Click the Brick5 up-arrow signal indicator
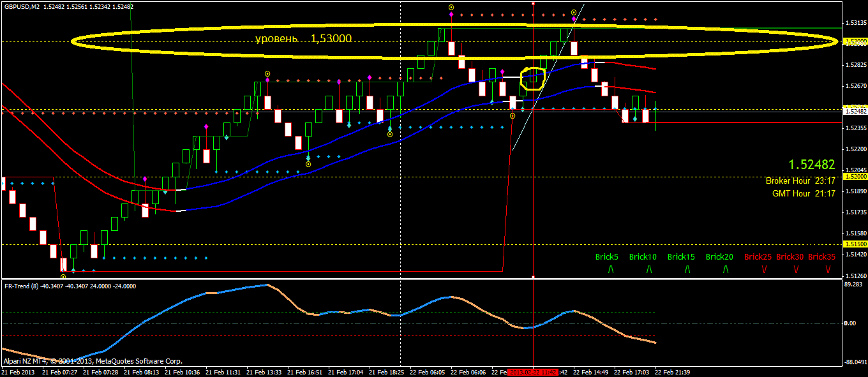The image size is (868, 377). (x=611, y=270)
